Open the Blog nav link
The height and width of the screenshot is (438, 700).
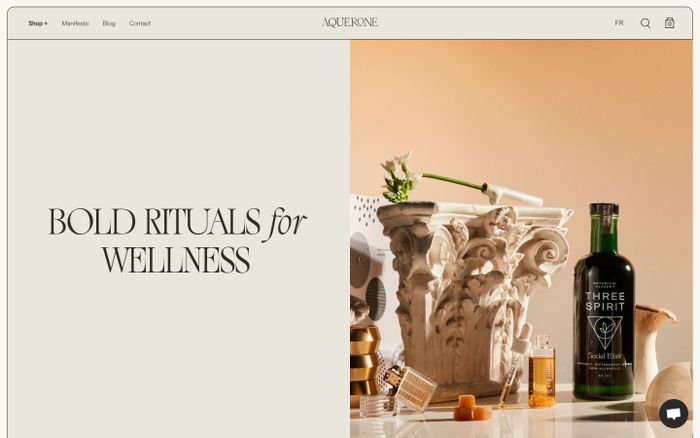pyautogui.click(x=108, y=23)
